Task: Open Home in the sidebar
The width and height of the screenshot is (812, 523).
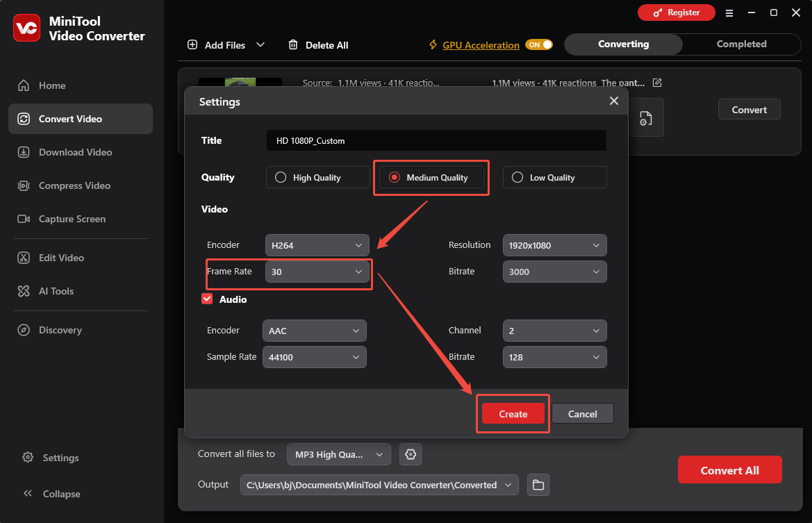Action: point(81,85)
